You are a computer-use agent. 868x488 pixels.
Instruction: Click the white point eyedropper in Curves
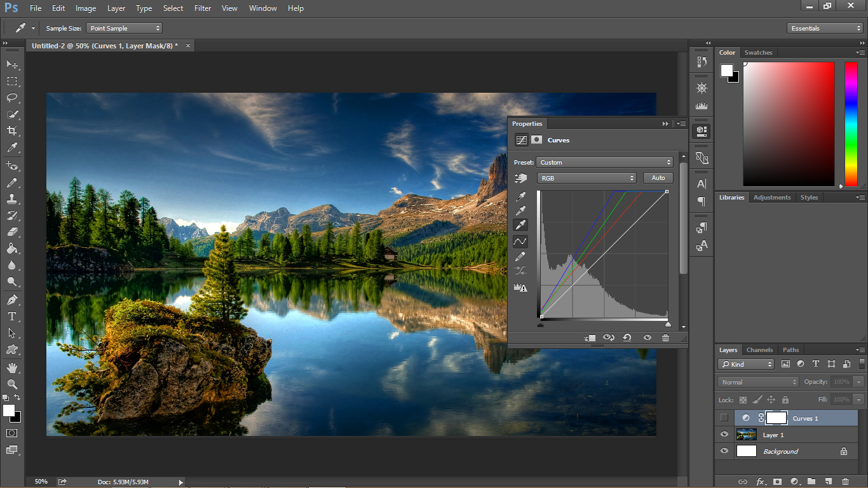(x=520, y=226)
